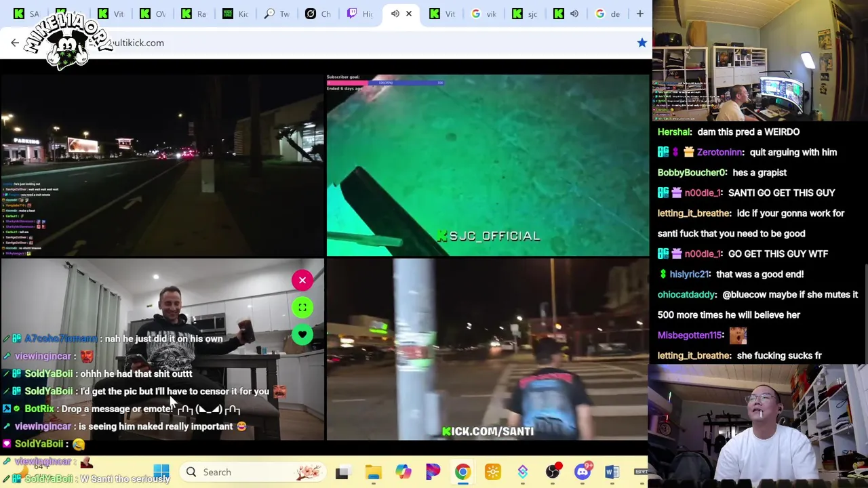Screen dimensions: 868x488
Task: Click the blue bookmark star icon
Action: click(642, 43)
